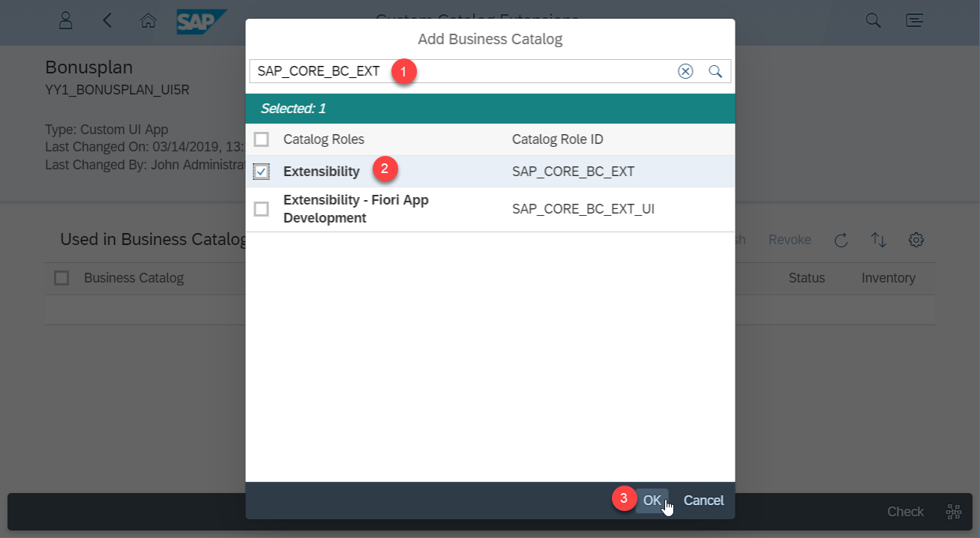Confirm the dialog with OK
This screenshot has height=538, width=980.
652,501
